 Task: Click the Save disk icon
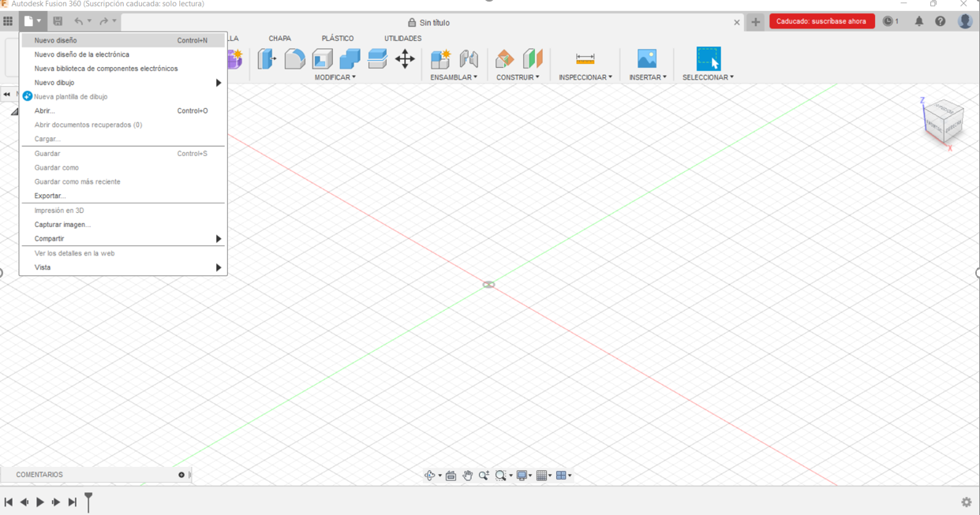coord(58,21)
